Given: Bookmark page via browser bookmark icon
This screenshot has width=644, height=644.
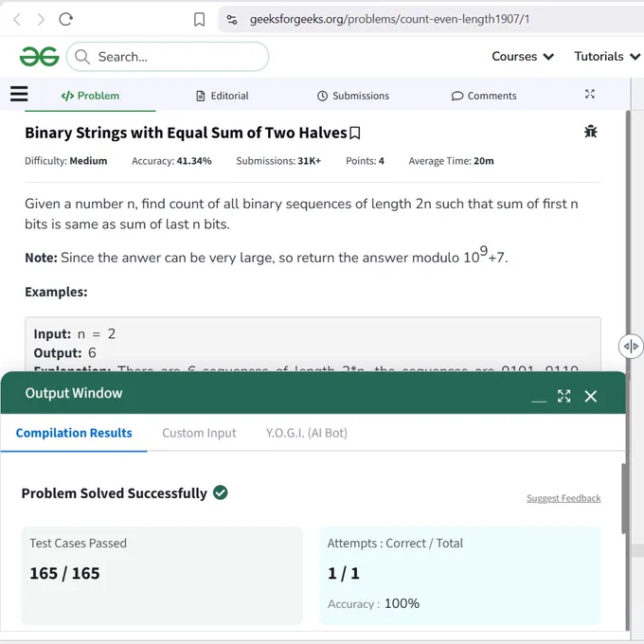Looking at the screenshot, I should click(199, 19).
